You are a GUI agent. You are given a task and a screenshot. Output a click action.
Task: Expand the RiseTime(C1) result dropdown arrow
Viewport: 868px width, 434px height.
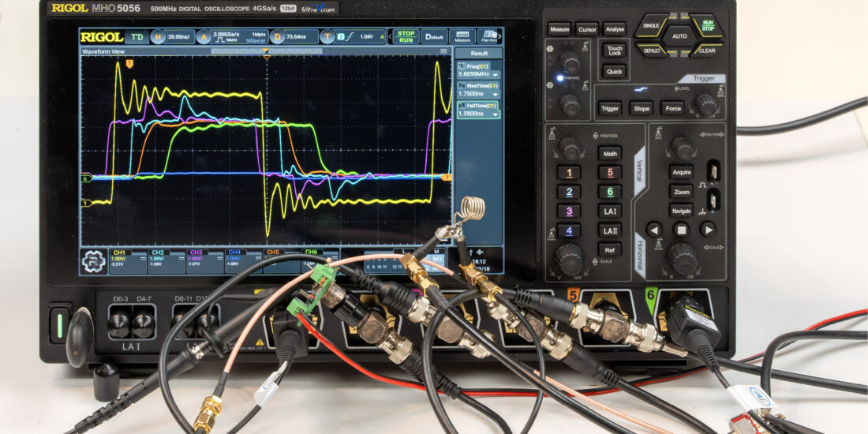point(496,94)
